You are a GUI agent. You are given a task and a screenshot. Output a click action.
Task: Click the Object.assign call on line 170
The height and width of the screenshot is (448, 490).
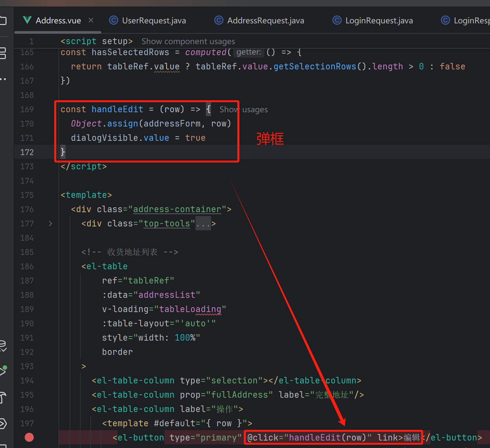coord(105,124)
